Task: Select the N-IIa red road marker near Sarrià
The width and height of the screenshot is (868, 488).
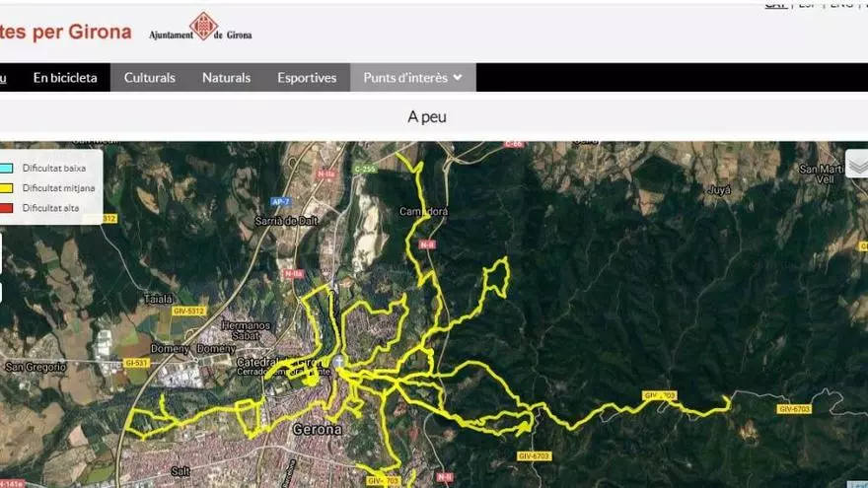Action: point(326,174)
